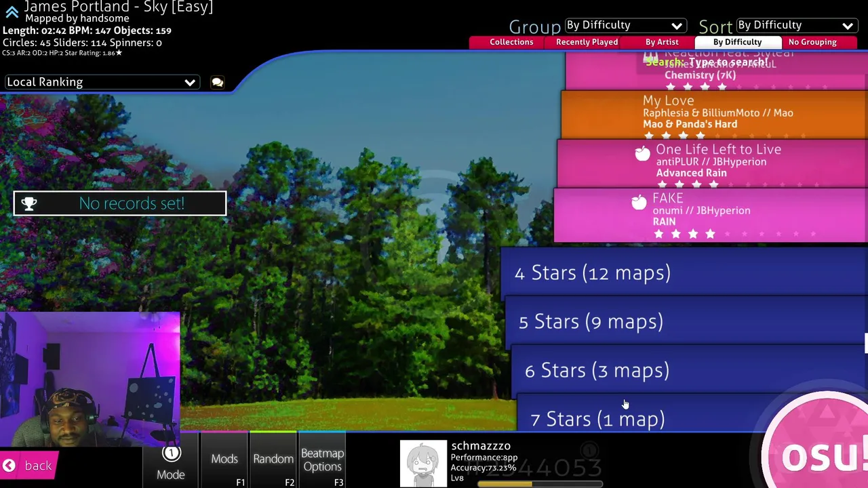Open the Local Ranking dropdown

click(x=102, y=82)
